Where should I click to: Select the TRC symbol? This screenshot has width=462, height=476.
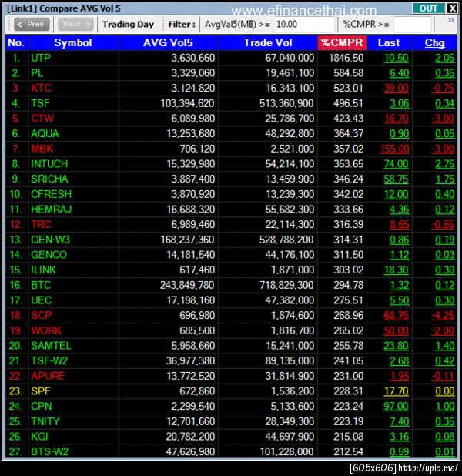[41, 224]
